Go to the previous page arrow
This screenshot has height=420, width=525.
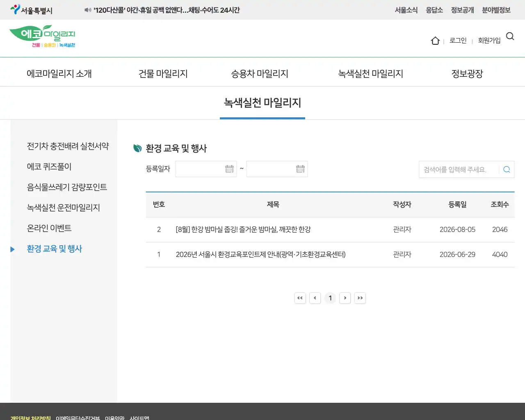click(315, 298)
